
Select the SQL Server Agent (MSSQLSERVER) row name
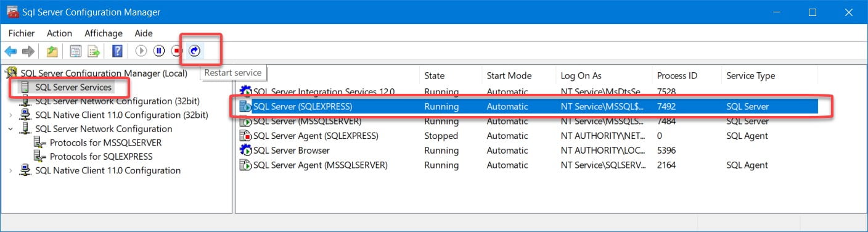(x=320, y=165)
